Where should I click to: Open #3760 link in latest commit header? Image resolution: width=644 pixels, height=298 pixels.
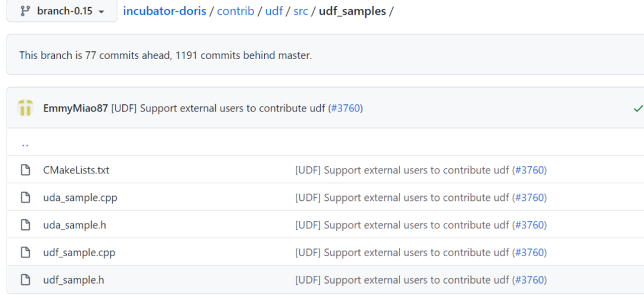(x=345, y=108)
